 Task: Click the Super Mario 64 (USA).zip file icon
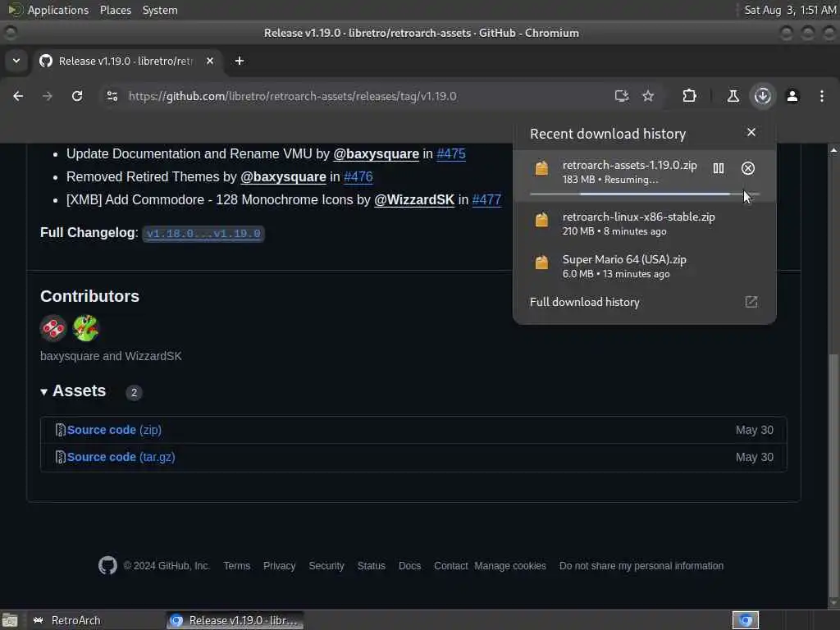(541, 262)
